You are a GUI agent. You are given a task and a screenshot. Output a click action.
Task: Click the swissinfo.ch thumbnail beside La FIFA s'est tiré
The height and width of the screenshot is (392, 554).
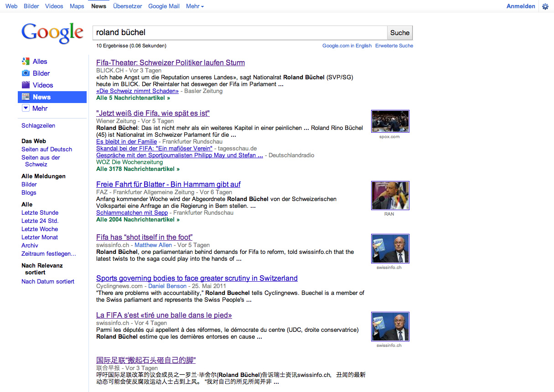tap(390, 326)
